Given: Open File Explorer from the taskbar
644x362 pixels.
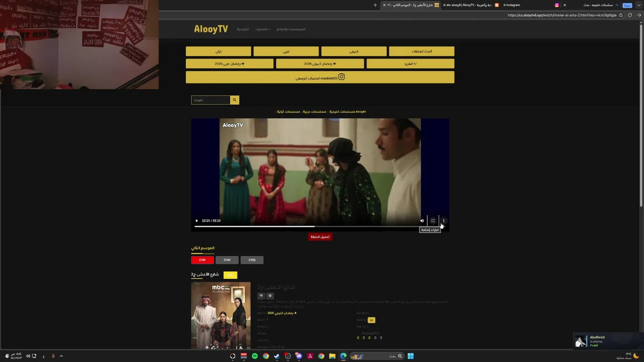Looking at the screenshot, I should click(332, 356).
